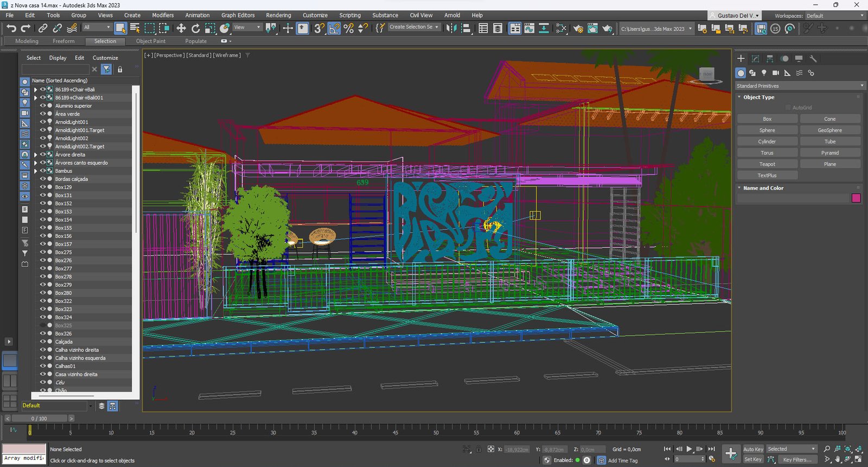Open the Material Editor
Image resolution: width=868 pixels, height=467 pixels.
[x=561, y=28]
